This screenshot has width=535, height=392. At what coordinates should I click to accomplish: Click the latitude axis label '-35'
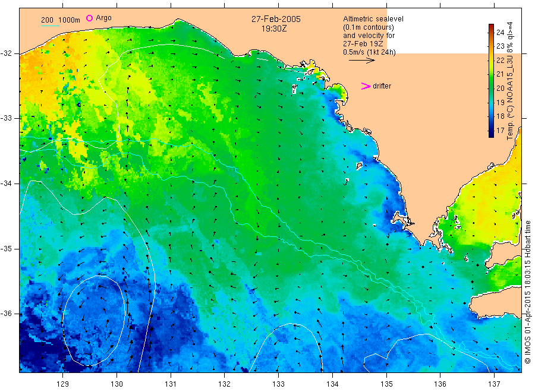pos(6,249)
